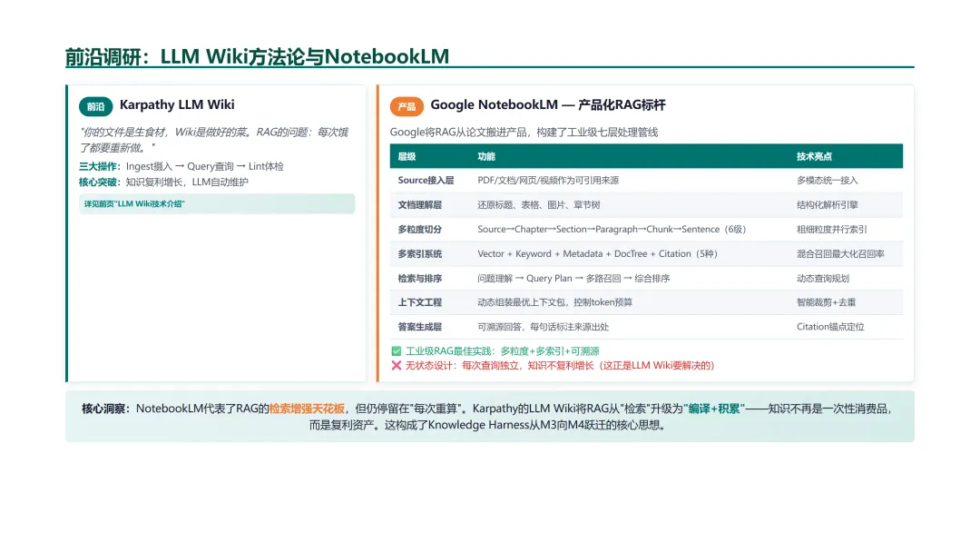The height and width of the screenshot is (552, 980).
Task: Click the 混合召回最大化召回率 cell
Action: coord(840,254)
